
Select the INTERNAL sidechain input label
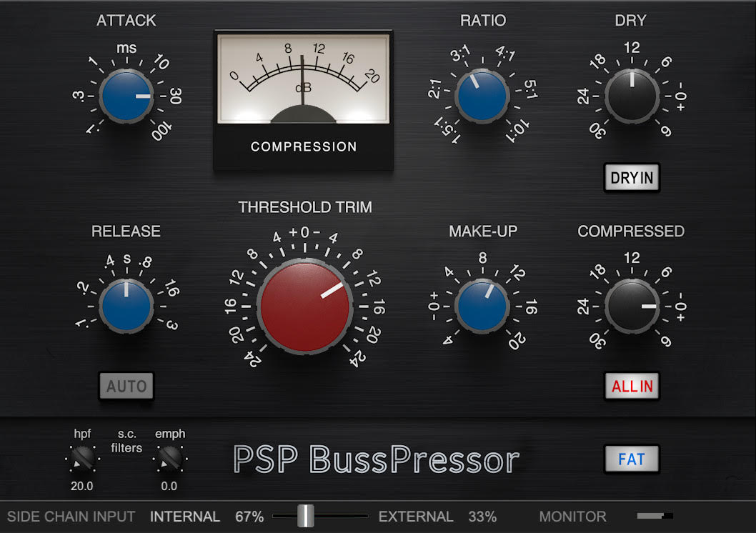(x=185, y=517)
